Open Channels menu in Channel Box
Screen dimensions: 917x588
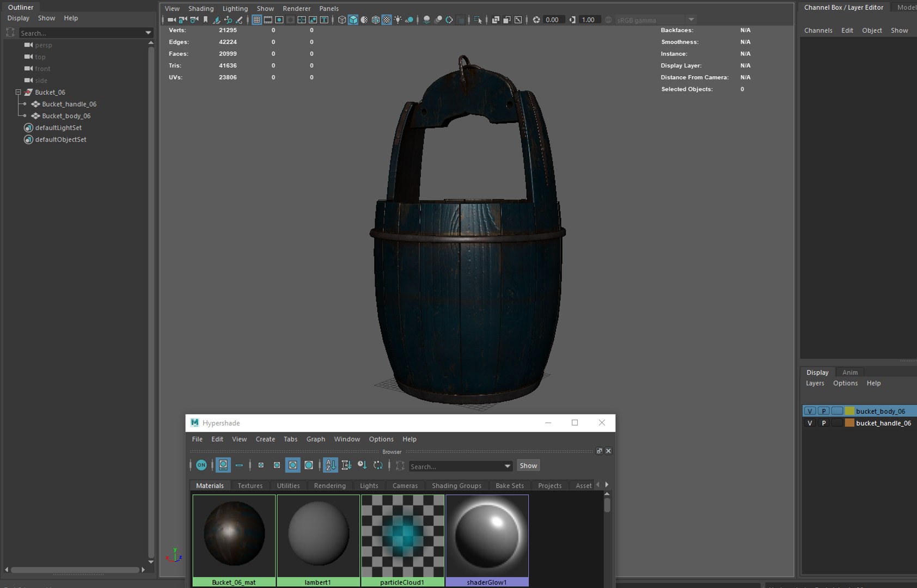pos(818,30)
